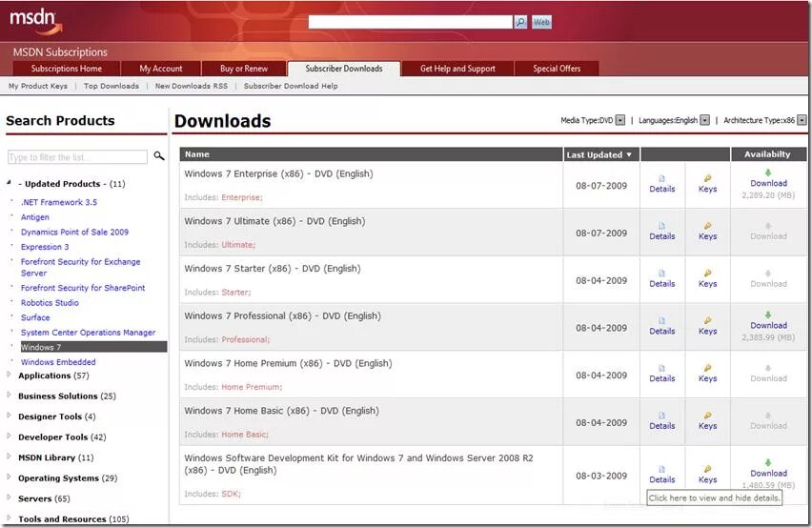Click greyed Download for Windows 7 Starter

click(768, 279)
